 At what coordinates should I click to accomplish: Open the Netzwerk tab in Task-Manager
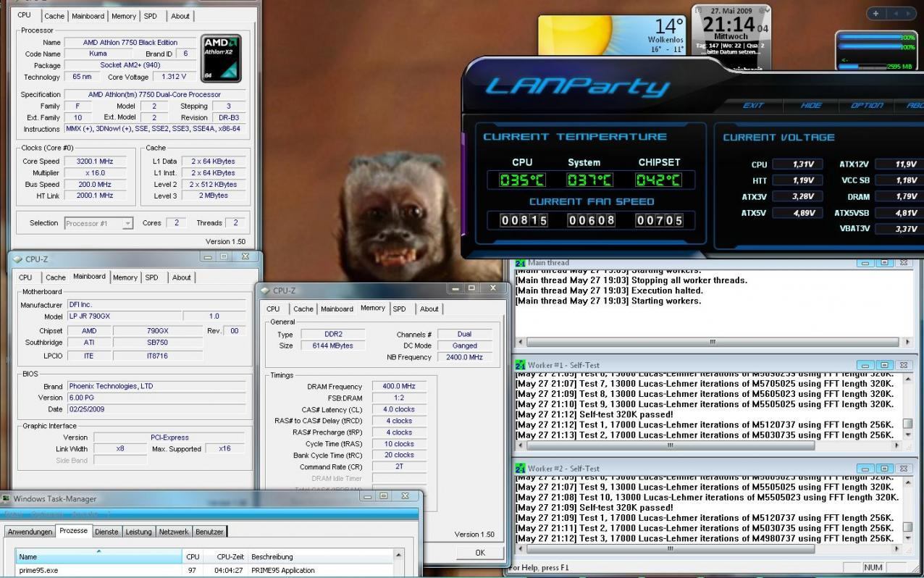174,532
